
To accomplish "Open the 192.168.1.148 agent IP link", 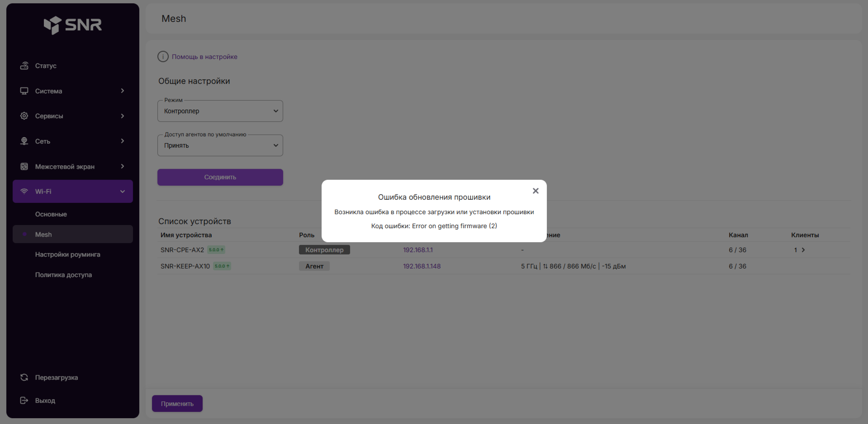I will click(422, 266).
